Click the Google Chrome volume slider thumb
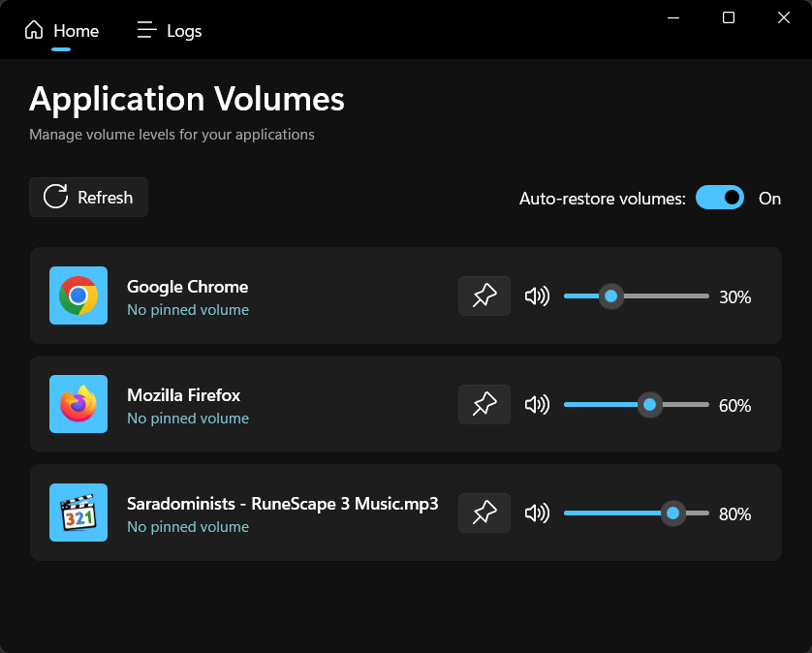The height and width of the screenshot is (653, 812). tap(610, 296)
